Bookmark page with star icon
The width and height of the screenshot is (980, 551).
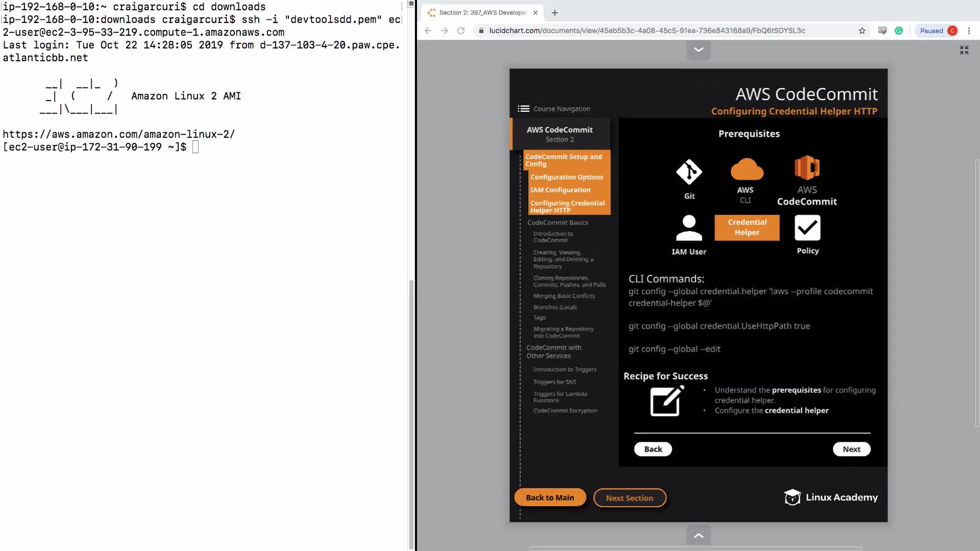[x=862, y=31]
